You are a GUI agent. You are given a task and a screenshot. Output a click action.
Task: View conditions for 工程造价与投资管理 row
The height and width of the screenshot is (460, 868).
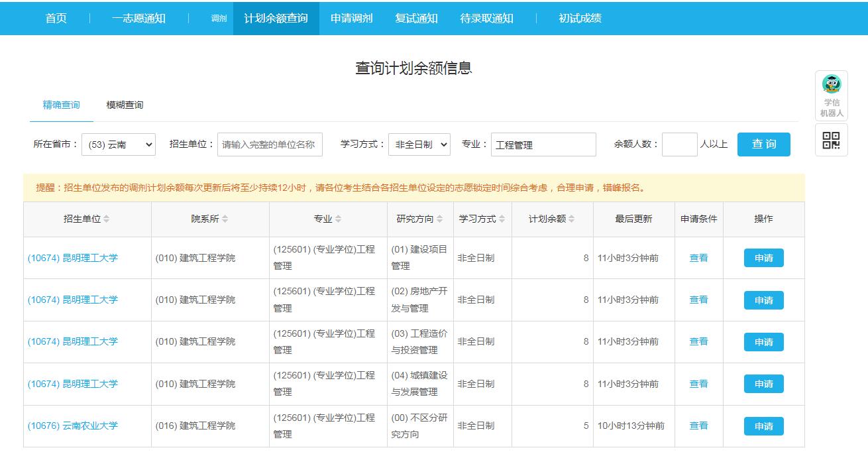(x=699, y=341)
